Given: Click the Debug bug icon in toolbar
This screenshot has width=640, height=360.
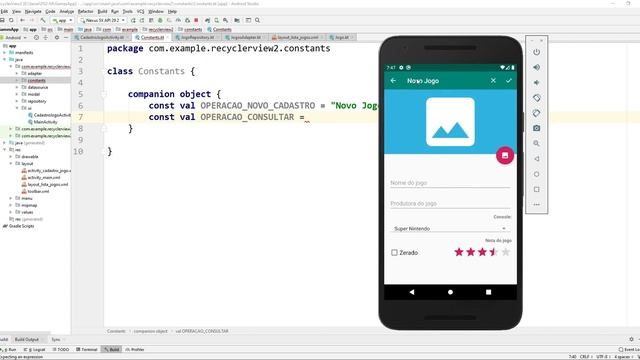Looking at the screenshot, I should pyautogui.click(x=160, y=20).
